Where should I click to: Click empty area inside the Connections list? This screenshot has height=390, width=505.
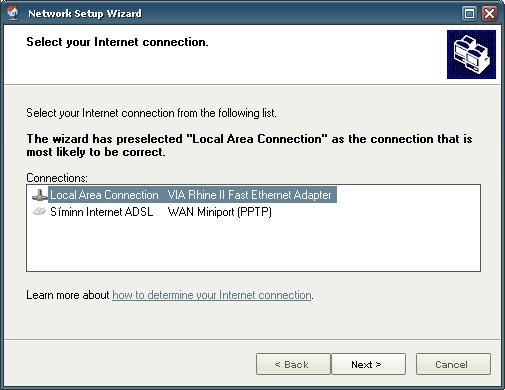point(253,245)
